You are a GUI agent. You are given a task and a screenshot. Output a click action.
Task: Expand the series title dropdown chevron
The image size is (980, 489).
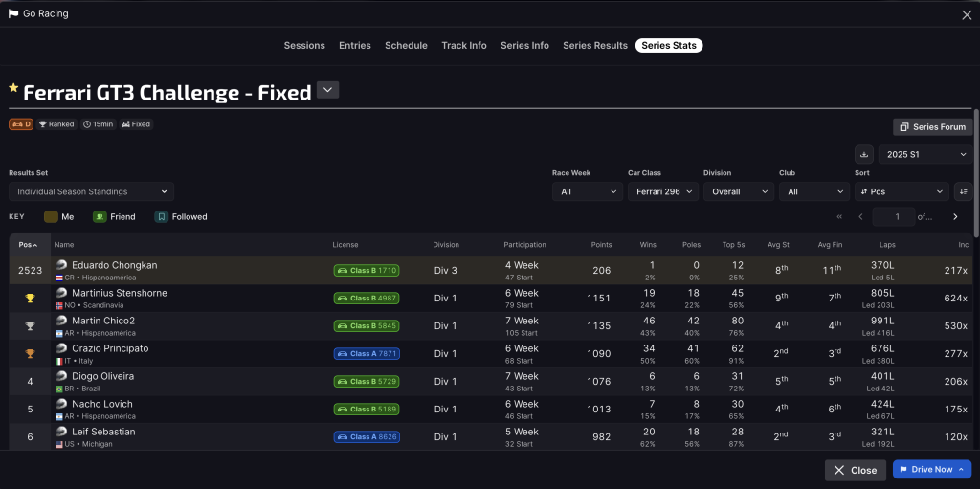point(328,90)
